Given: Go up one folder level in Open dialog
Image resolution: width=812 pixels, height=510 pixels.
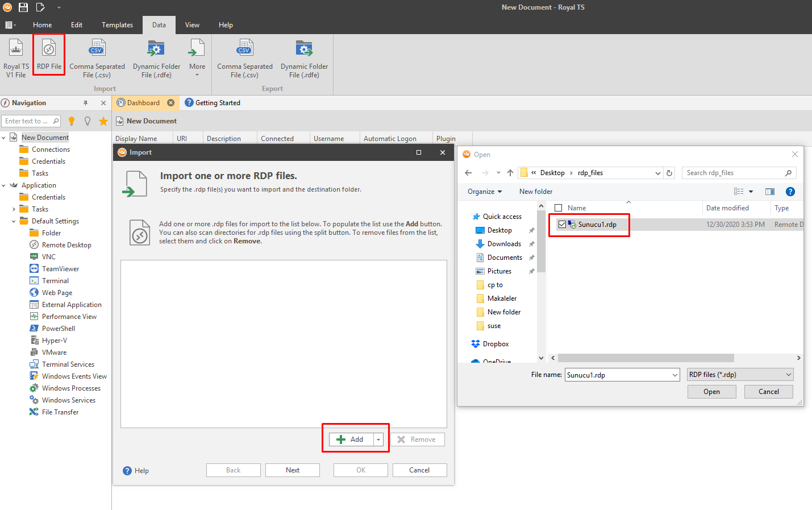Looking at the screenshot, I should pyautogui.click(x=510, y=173).
